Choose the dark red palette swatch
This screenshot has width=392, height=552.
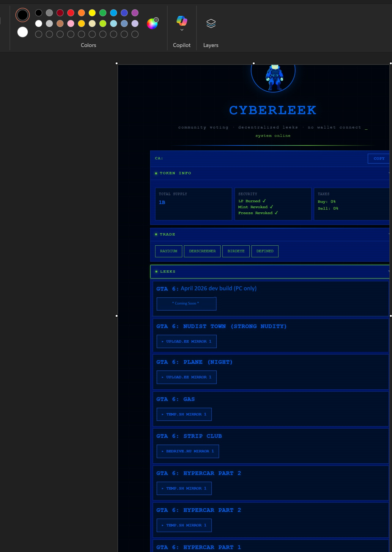[60, 13]
